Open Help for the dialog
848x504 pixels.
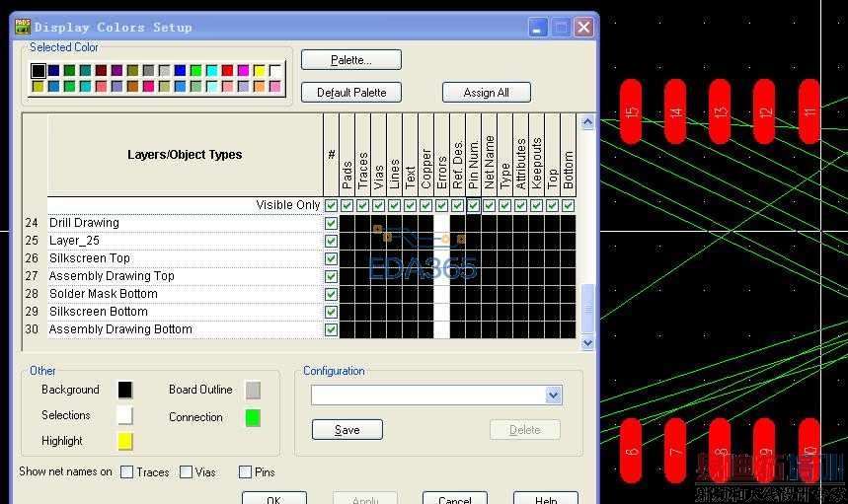[546, 499]
